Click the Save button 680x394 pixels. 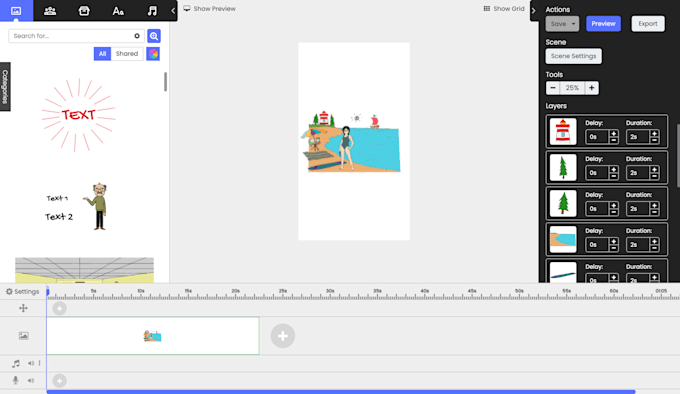click(x=558, y=24)
